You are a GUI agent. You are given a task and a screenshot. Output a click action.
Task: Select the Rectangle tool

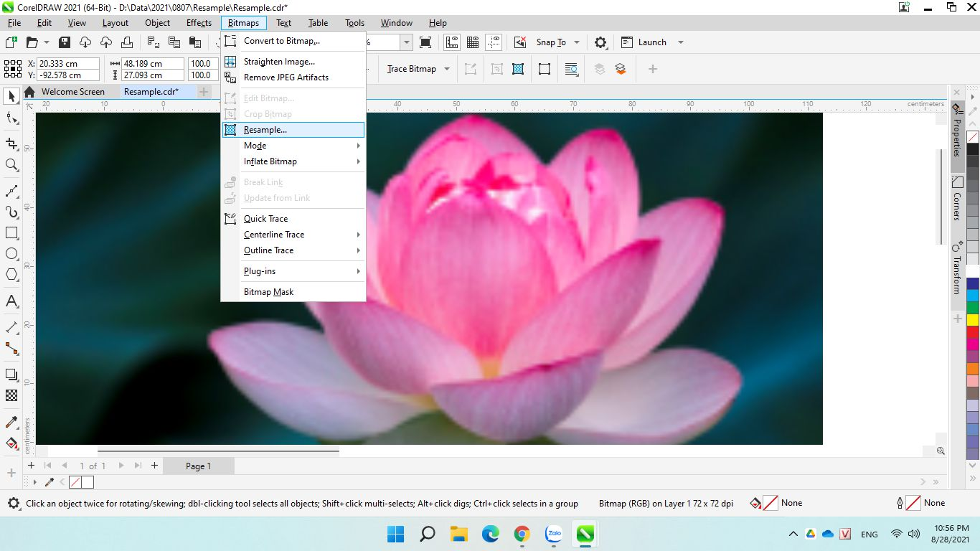(11, 233)
